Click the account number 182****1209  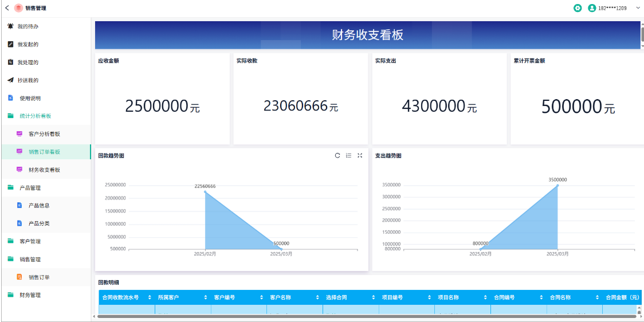[612, 8]
